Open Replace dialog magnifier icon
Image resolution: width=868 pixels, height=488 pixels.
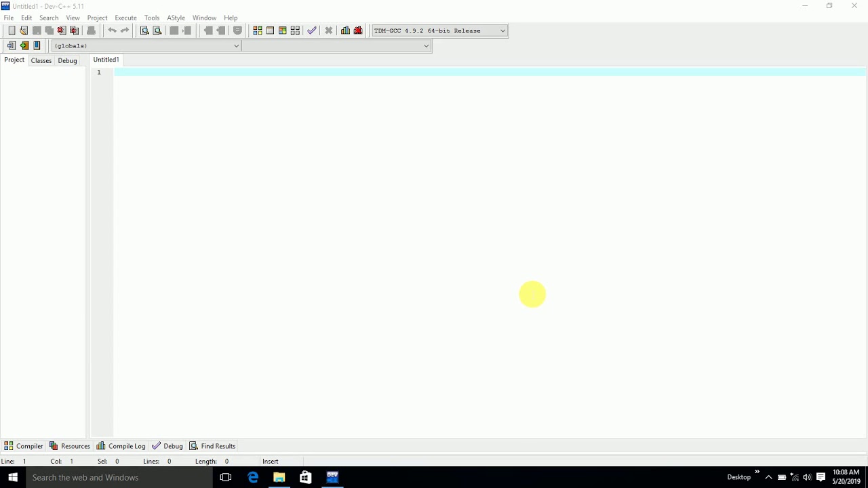[157, 30]
